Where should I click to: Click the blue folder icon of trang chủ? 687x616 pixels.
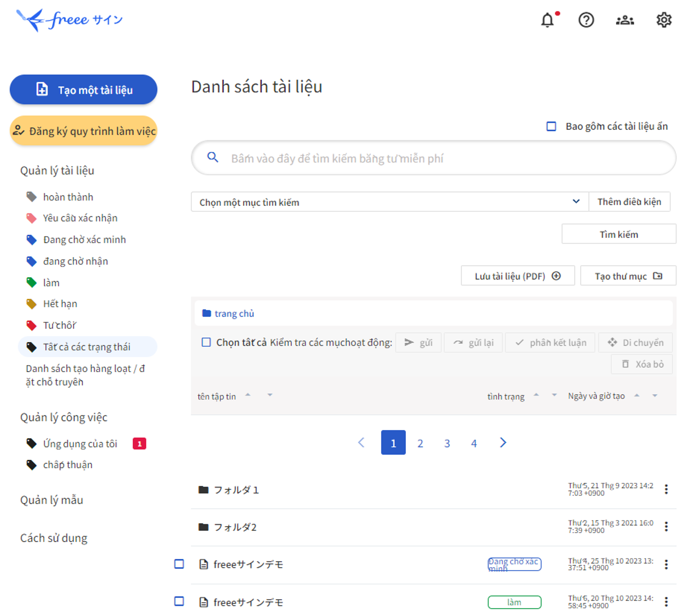207,313
